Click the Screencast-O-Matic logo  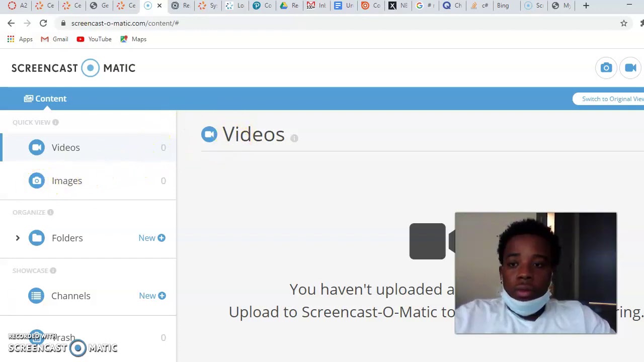click(x=73, y=68)
